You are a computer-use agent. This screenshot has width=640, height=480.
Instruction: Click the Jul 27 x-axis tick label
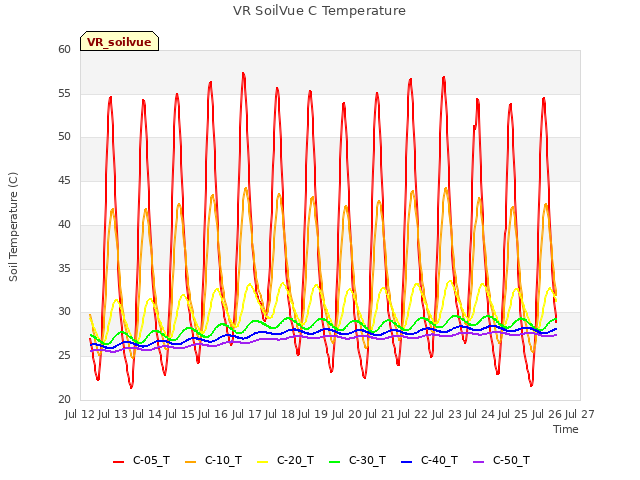[580, 414]
